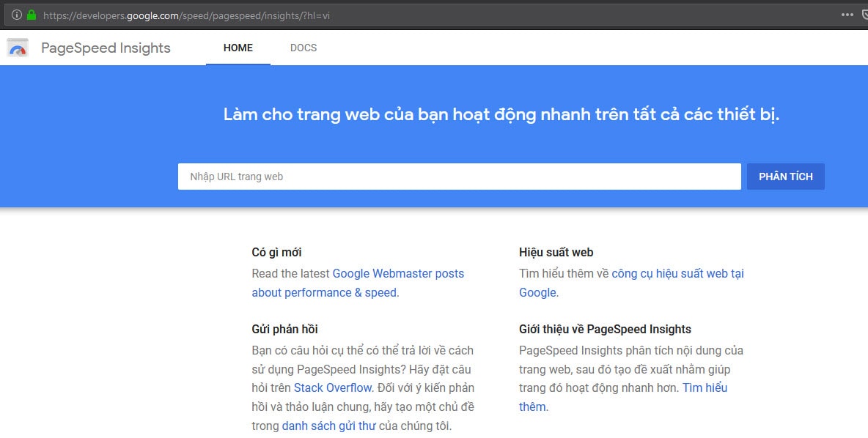Follow the "công cụ hiệu suất web tại" link
Viewport: 868px width, 438px height.
pos(677,273)
